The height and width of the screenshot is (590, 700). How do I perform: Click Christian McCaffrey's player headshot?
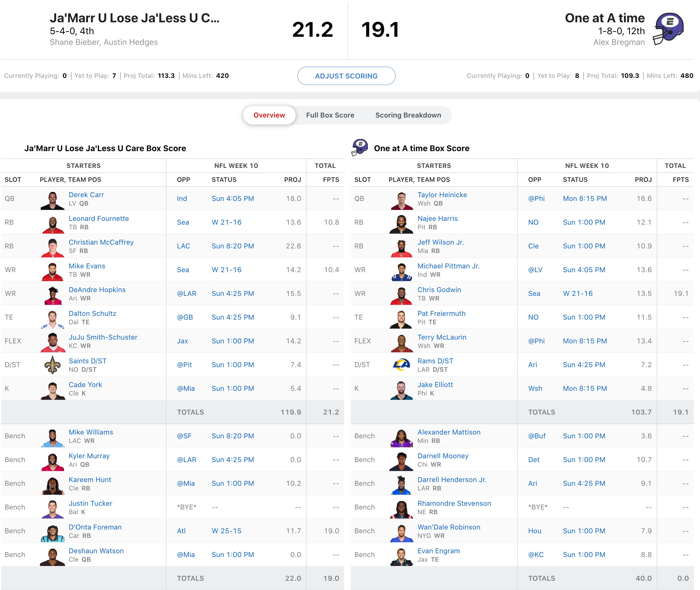pos(52,248)
